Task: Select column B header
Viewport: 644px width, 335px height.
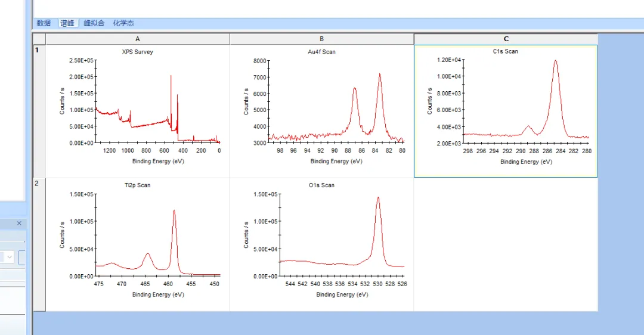Action: pos(321,39)
